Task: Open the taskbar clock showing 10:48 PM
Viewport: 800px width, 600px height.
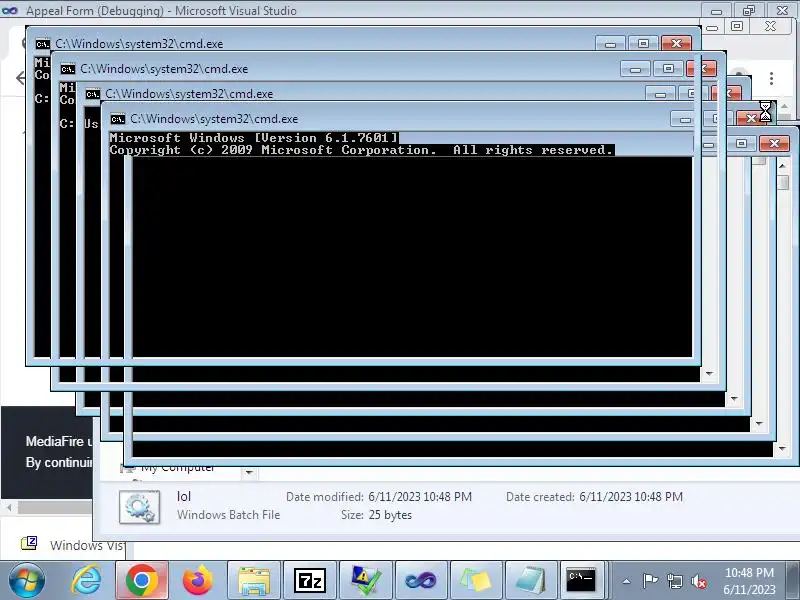Action: [749, 581]
